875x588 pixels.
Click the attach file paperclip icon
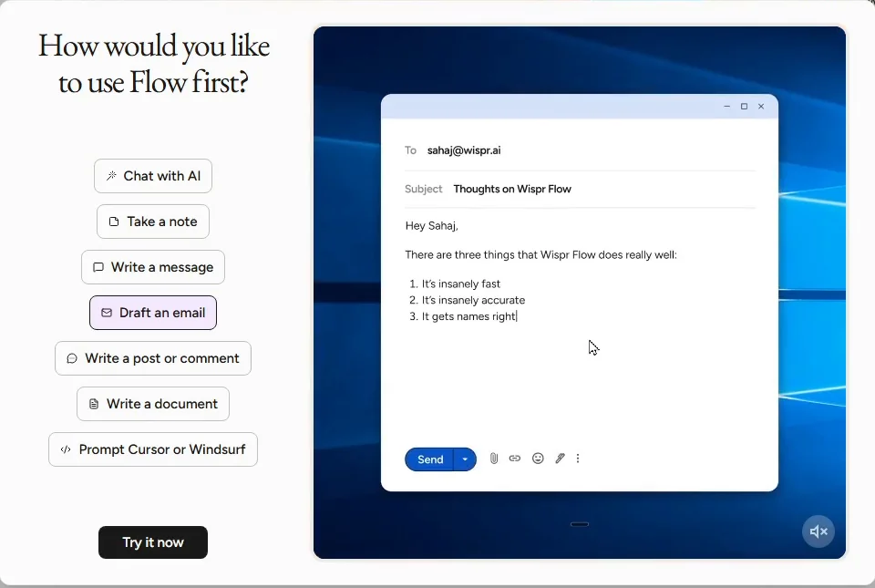(x=494, y=459)
